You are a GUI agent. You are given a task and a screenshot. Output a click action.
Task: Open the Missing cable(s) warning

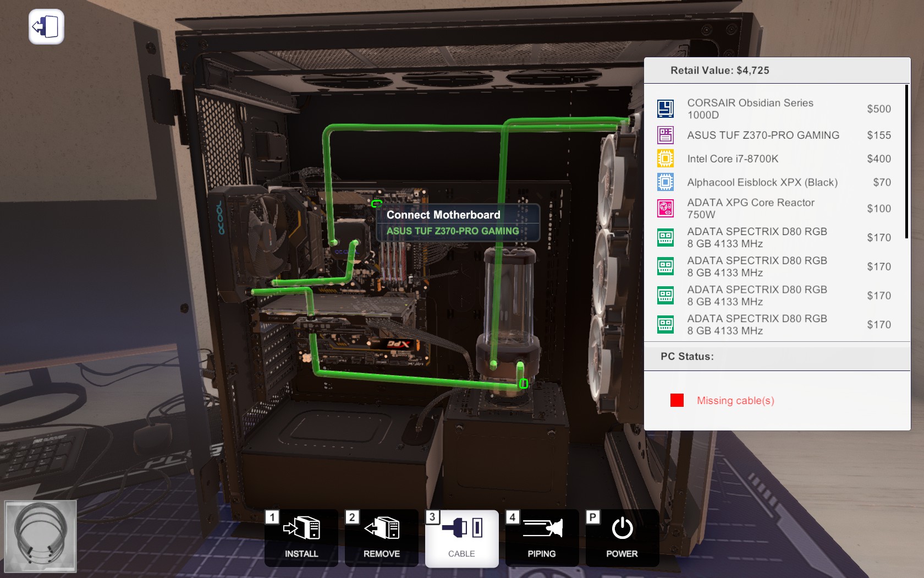point(735,401)
